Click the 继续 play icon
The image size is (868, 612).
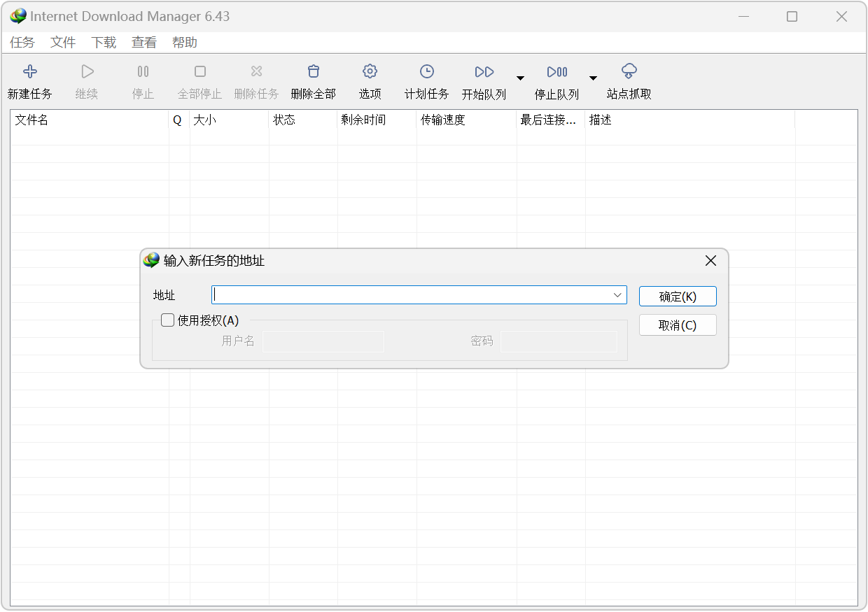pyautogui.click(x=87, y=71)
